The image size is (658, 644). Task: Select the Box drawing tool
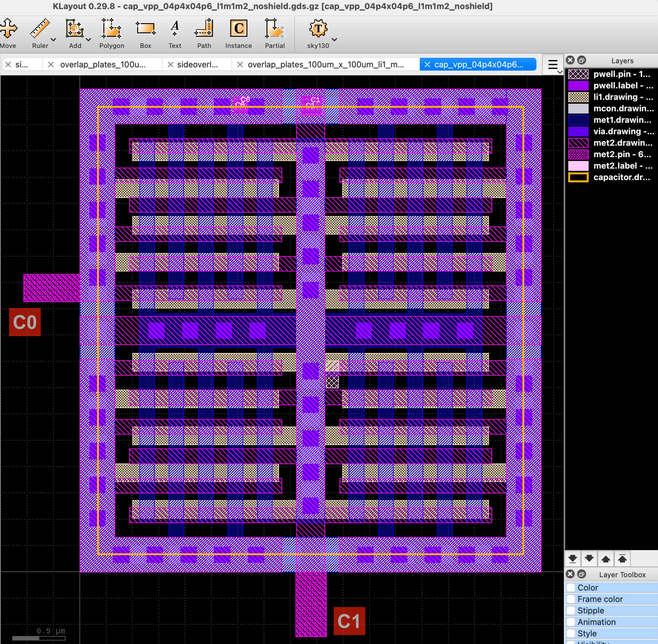click(x=146, y=34)
